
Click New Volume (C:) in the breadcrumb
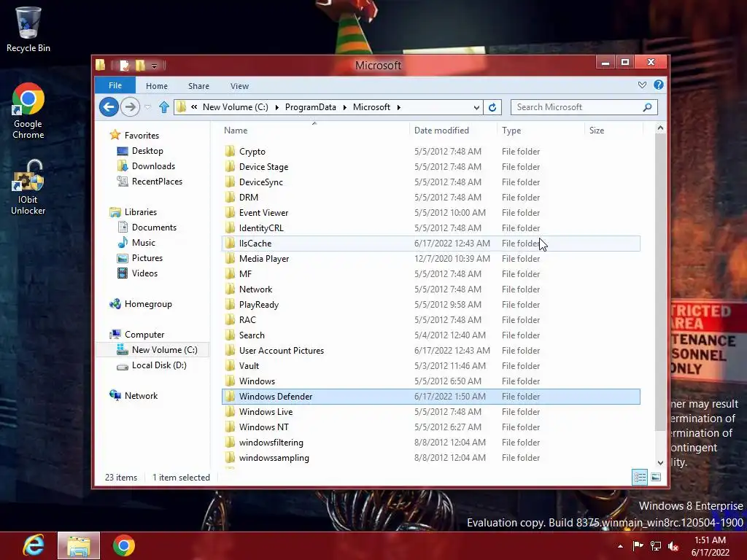point(236,107)
